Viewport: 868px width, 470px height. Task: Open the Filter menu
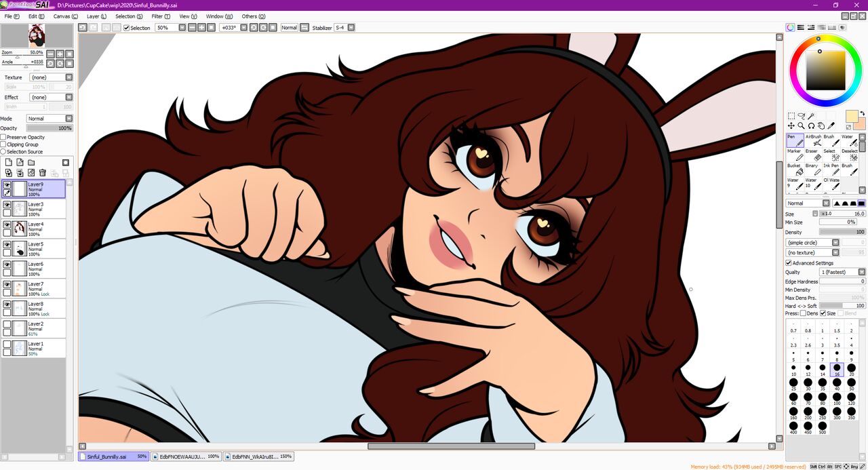[x=161, y=16]
